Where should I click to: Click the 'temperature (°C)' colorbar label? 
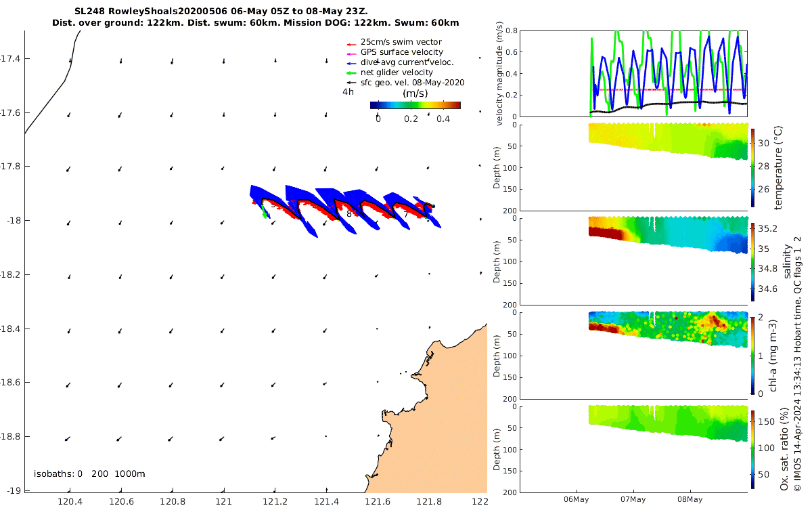(778, 167)
